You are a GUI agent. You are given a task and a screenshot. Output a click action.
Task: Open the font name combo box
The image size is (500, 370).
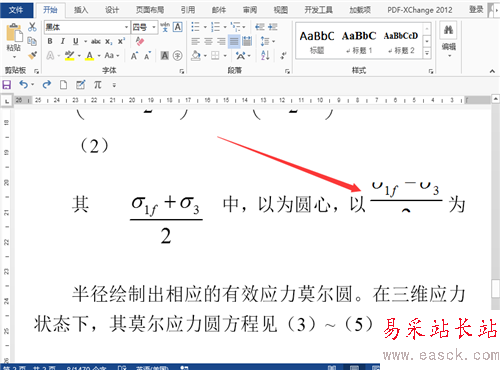pyautogui.click(x=87, y=27)
